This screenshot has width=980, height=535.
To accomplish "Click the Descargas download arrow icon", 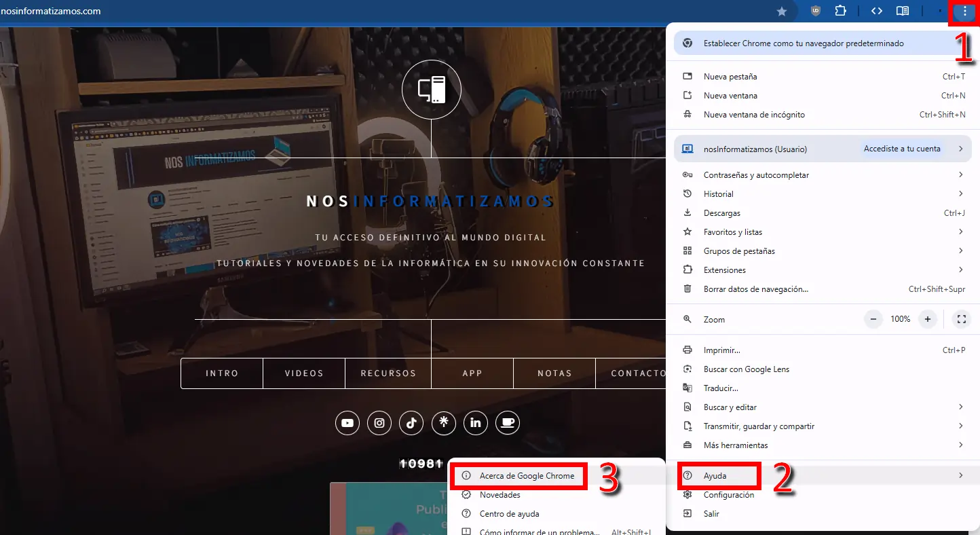I will [687, 213].
